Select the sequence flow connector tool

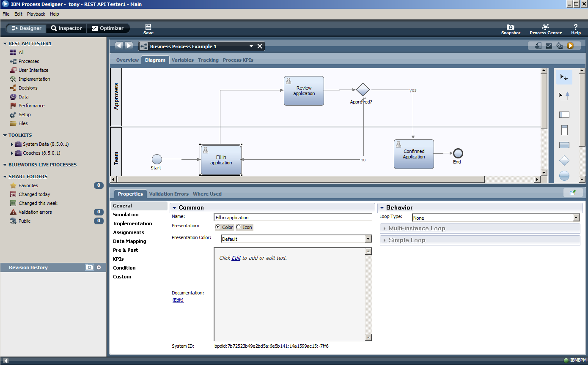click(x=564, y=95)
